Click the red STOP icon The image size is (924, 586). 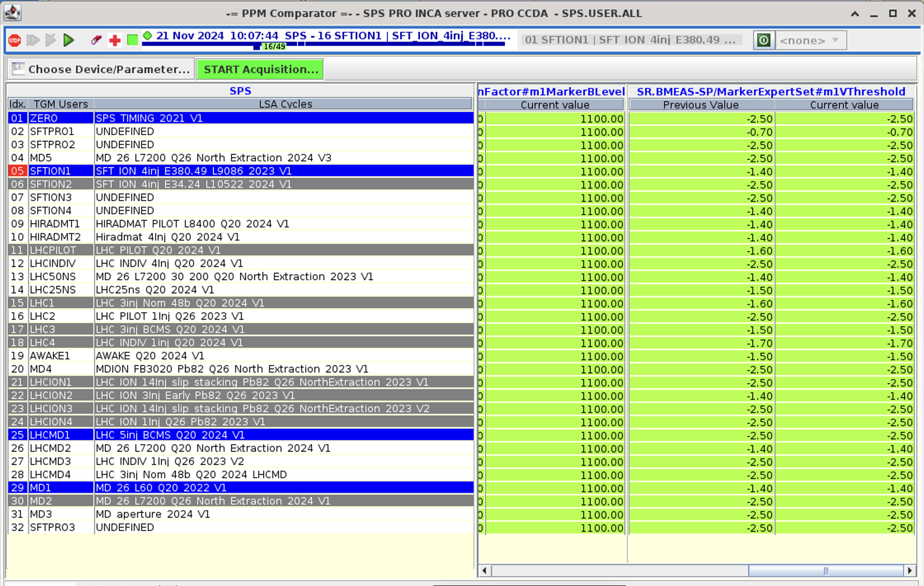14,40
